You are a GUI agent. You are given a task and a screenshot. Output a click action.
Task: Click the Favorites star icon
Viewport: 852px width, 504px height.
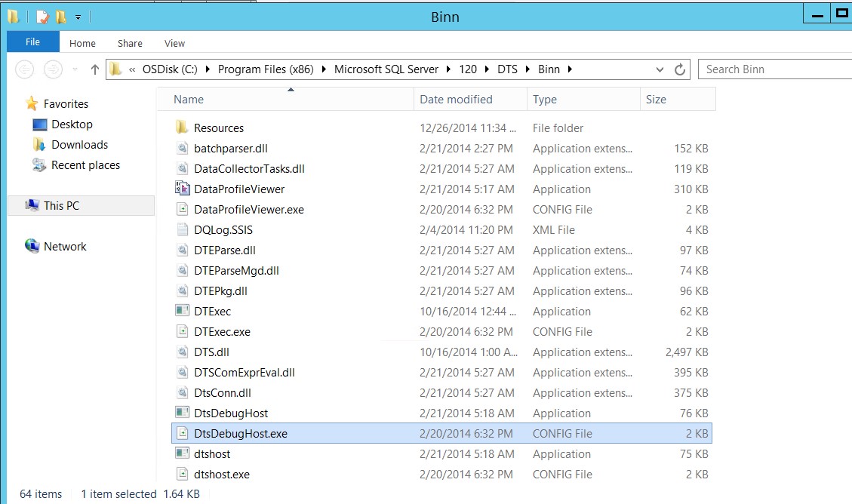click(32, 103)
